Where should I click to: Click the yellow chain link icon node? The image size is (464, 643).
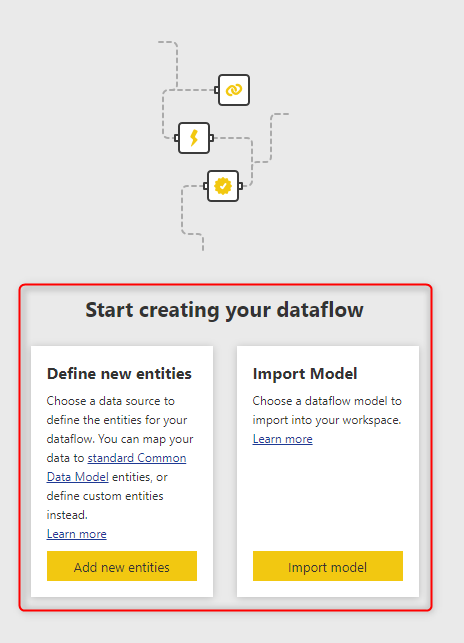point(233,90)
